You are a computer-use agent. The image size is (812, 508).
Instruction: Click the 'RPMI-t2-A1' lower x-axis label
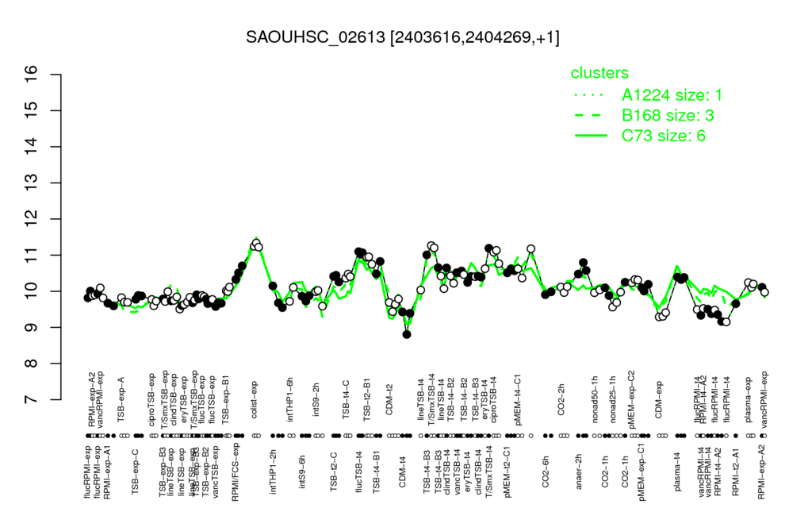pos(735,471)
